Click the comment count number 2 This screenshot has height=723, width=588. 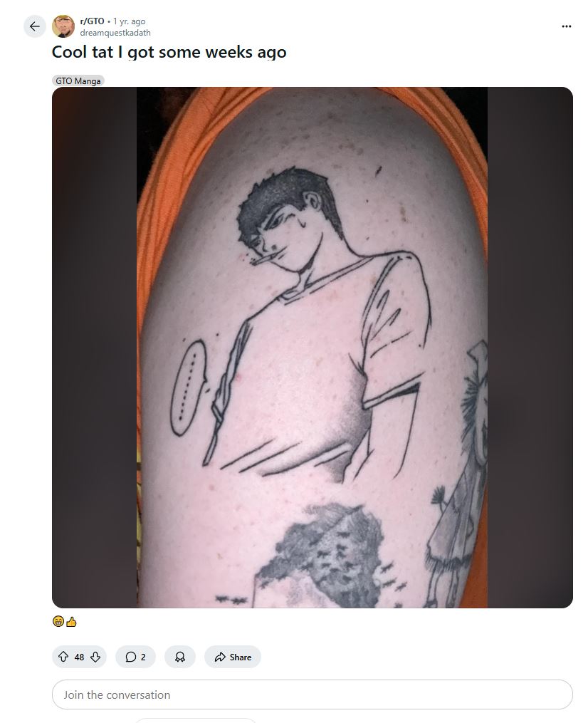point(143,657)
